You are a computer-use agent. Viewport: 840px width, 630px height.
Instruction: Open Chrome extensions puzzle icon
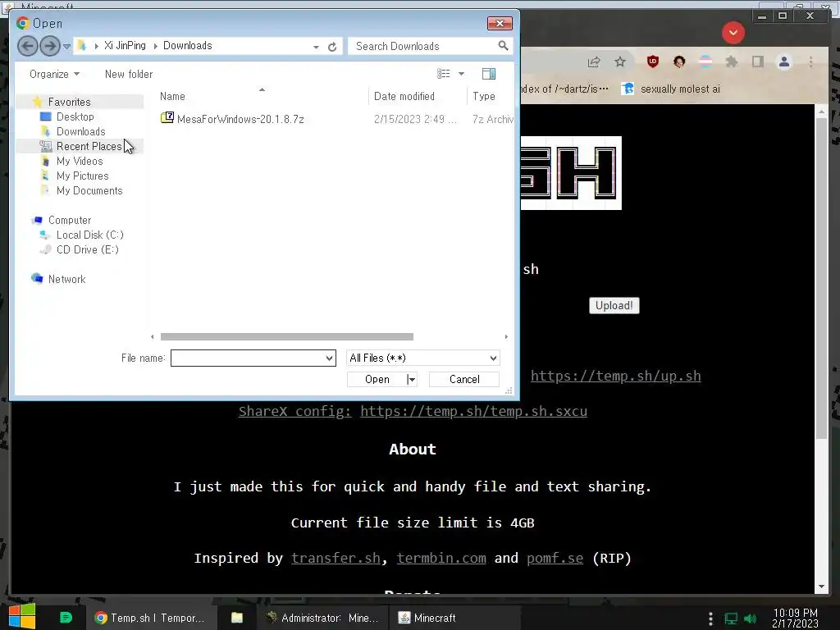731,62
